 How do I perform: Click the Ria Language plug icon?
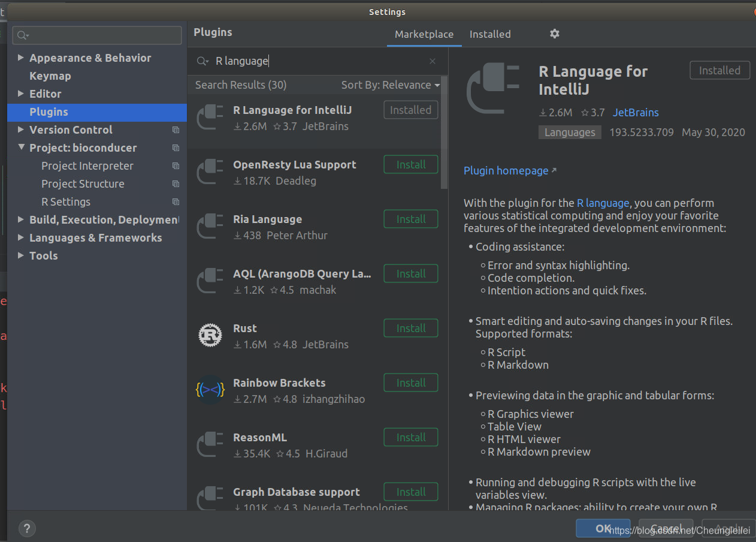[x=210, y=226]
